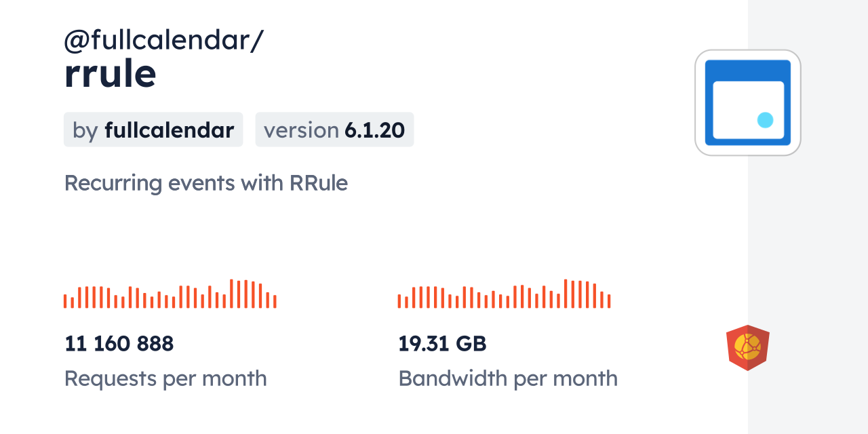The width and height of the screenshot is (868, 434).
Task: Click the "Bandwidth per month" label
Action: [x=508, y=378]
